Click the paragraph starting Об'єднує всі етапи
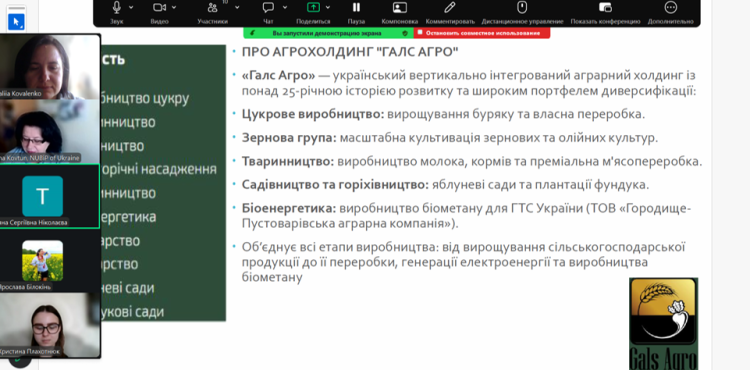The image size is (750, 370). click(x=463, y=262)
